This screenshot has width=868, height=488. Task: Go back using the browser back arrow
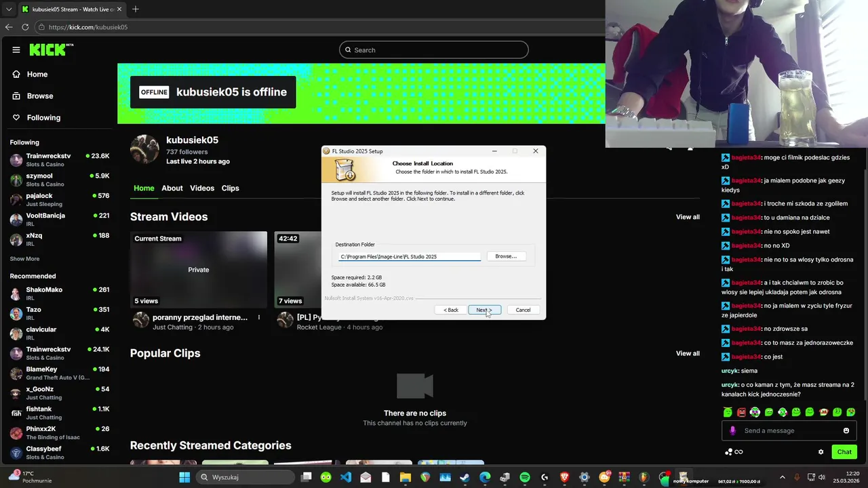[9, 27]
